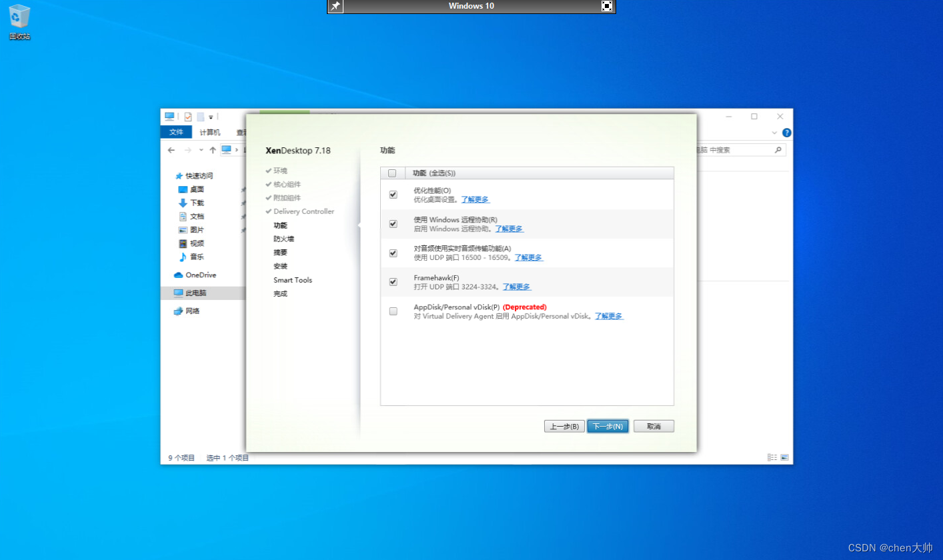Select 此电脑 in Explorer sidebar
The height and width of the screenshot is (560, 943).
click(203, 293)
